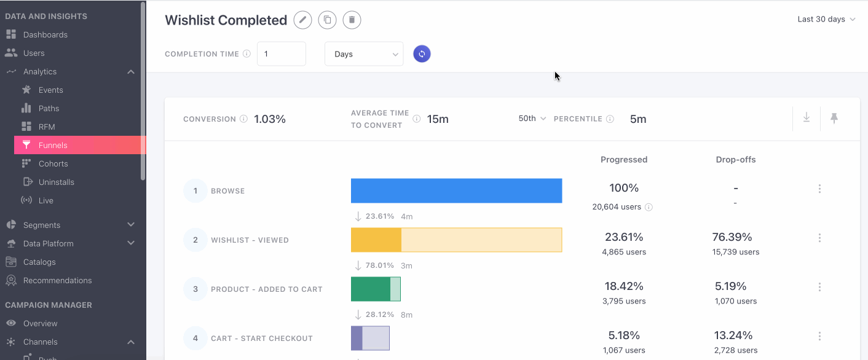Screen dimensions: 868x360
Task: Open the Last 30 days date range
Action: pos(826,20)
